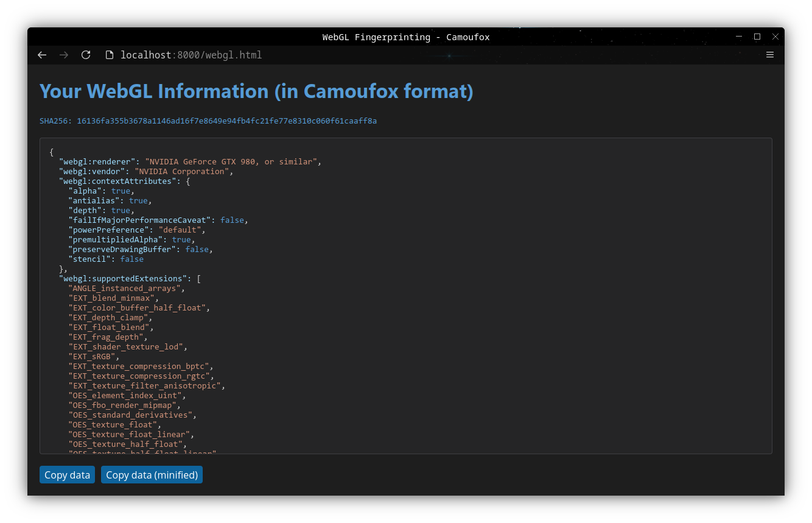Go back with the back arrow
812x523 pixels.
(42, 55)
